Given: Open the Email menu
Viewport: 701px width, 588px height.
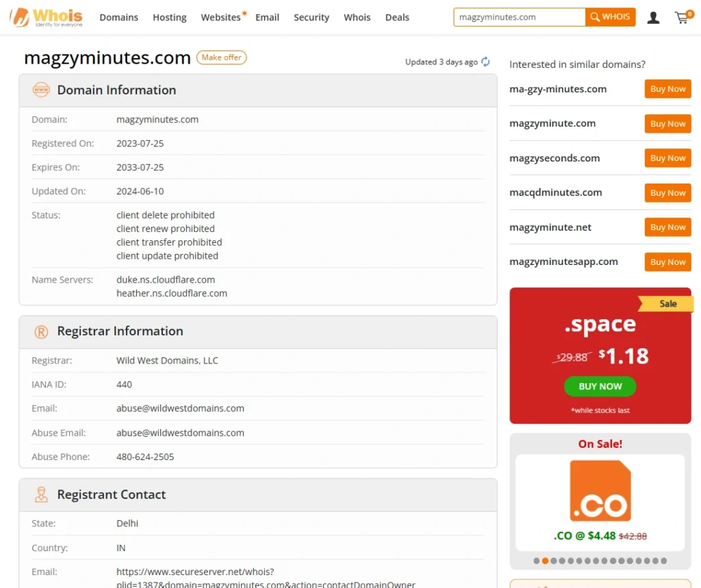Looking at the screenshot, I should [268, 17].
